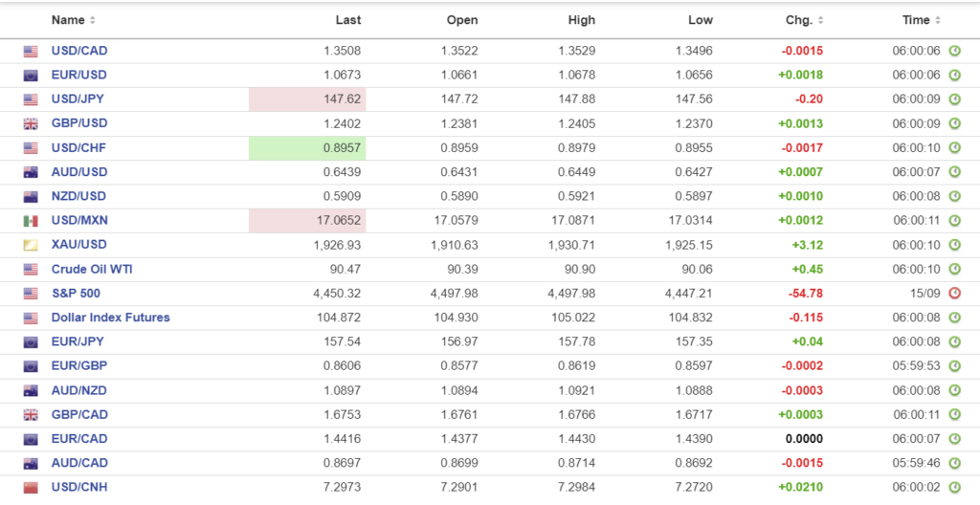Click the Australia flag icon beside AUD/USD
This screenshot has width=980, height=505.
[x=31, y=172]
